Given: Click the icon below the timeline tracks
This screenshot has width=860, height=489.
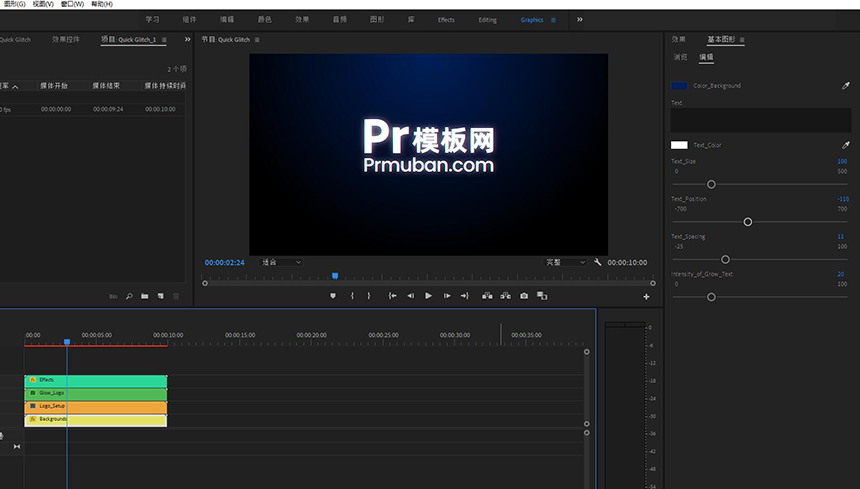Looking at the screenshot, I should coord(16,447).
